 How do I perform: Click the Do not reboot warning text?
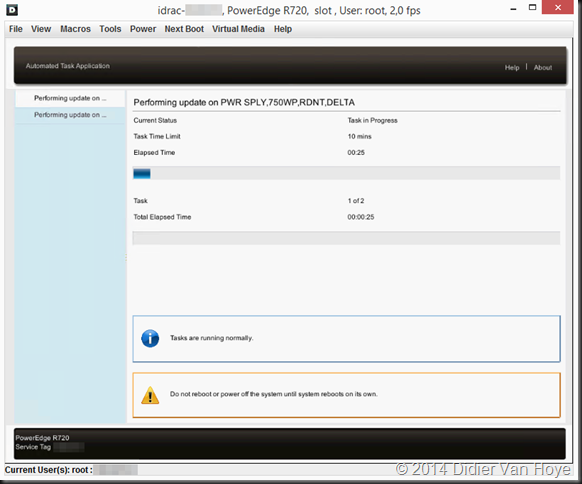(x=274, y=394)
